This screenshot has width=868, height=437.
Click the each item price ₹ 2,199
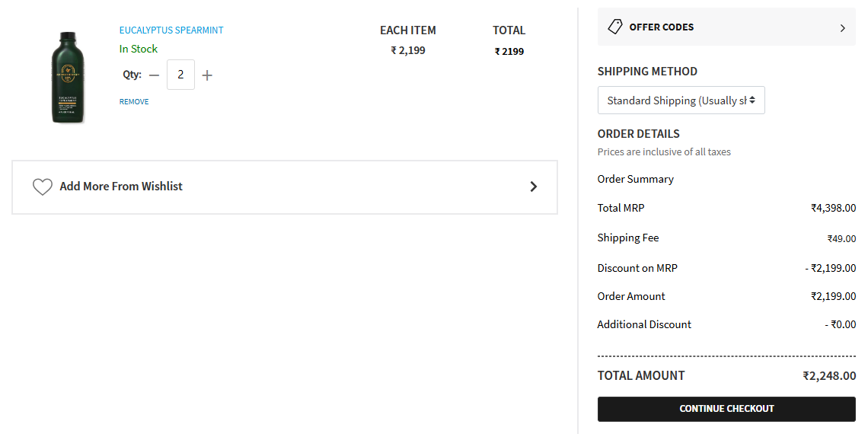click(x=408, y=50)
